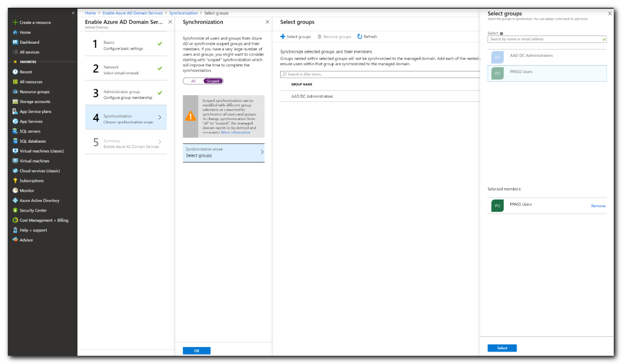Click GROUP NAME column header
Viewport: 622px width, 364px height.
(302, 84)
